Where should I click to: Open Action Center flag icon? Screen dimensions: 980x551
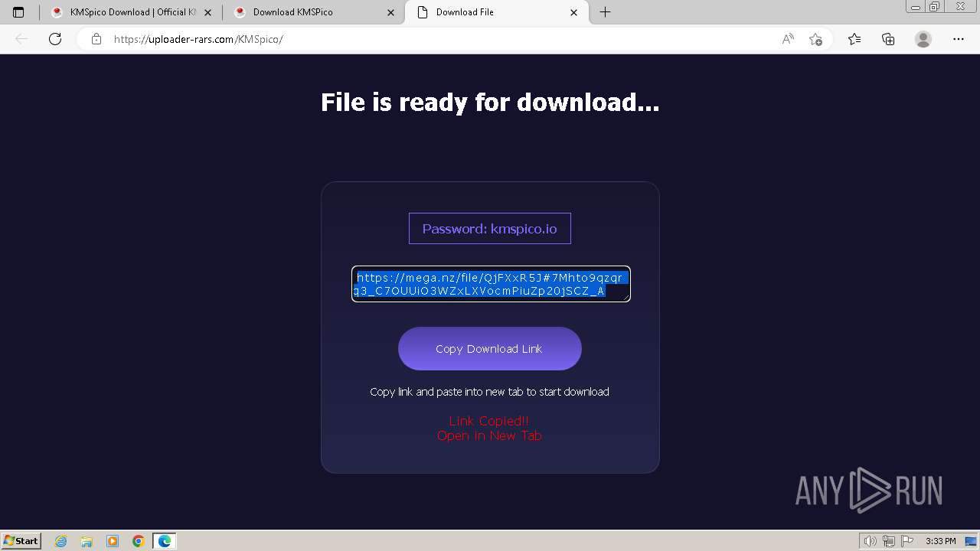point(907,541)
